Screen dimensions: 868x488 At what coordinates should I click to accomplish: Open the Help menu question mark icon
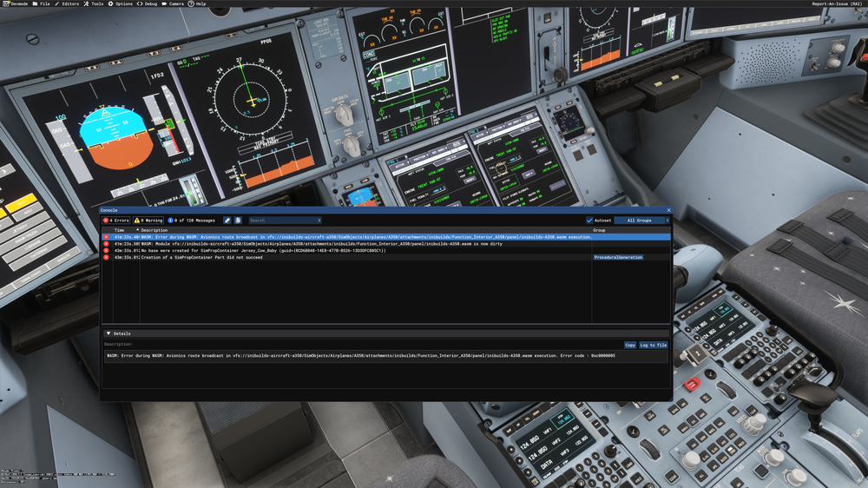point(191,3)
